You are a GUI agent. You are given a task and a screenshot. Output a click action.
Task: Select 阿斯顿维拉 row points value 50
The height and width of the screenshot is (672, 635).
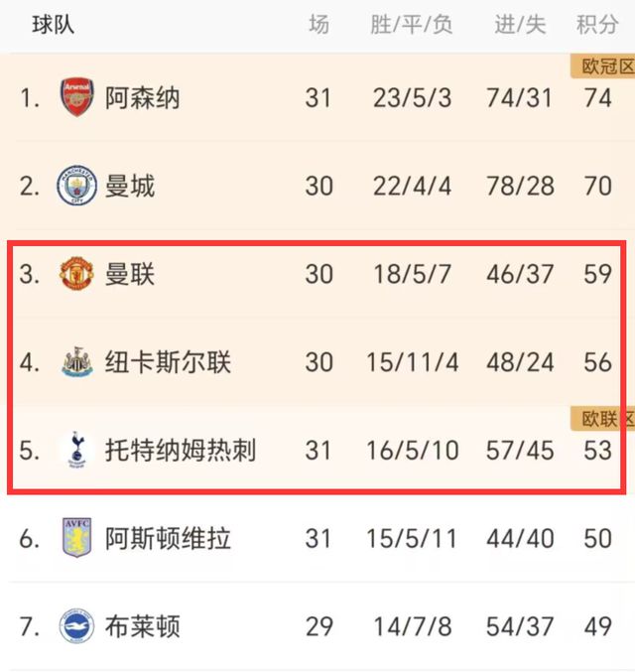click(597, 539)
